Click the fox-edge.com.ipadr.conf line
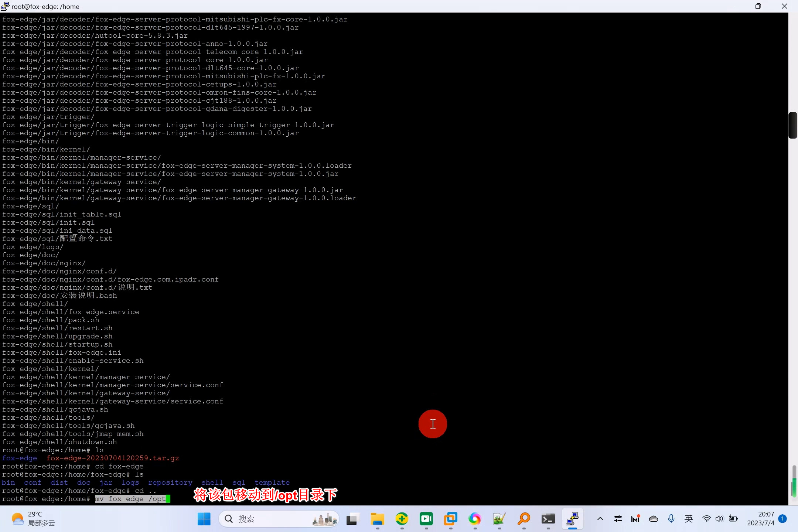Image resolution: width=798 pixels, height=532 pixels. 110,279
